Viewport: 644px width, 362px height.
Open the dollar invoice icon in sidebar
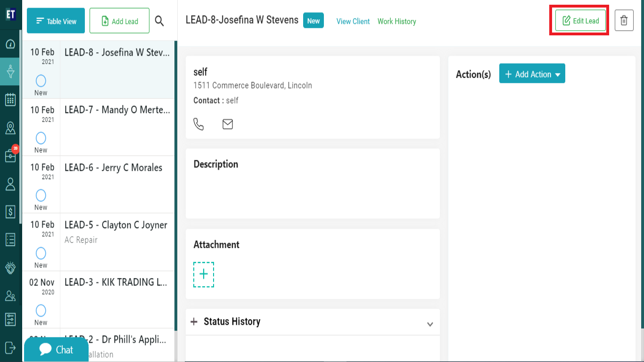pyautogui.click(x=10, y=212)
